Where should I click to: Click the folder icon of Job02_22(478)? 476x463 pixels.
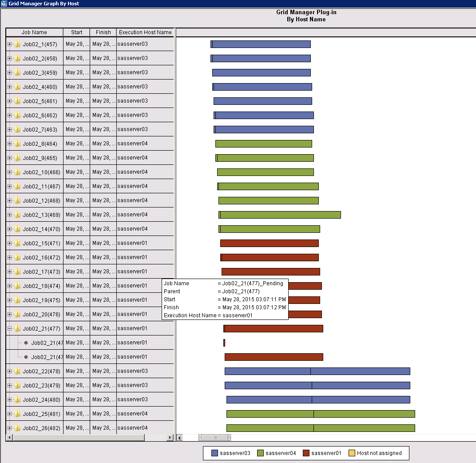(18, 371)
